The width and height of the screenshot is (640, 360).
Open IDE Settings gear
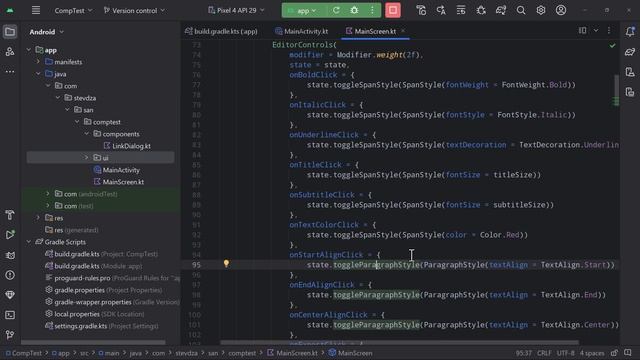pyautogui.click(x=541, y=10)
